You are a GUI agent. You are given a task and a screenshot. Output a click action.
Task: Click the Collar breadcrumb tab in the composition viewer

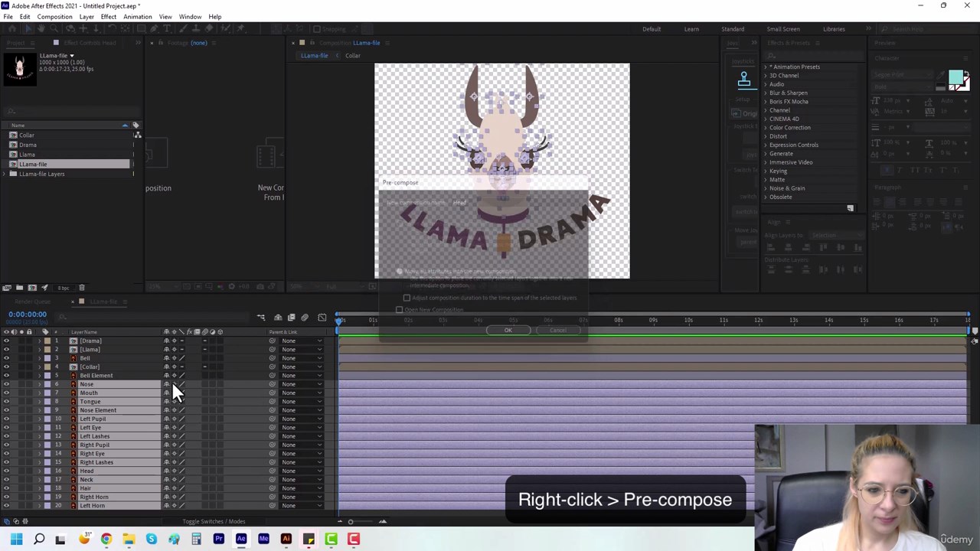(353, 56)
